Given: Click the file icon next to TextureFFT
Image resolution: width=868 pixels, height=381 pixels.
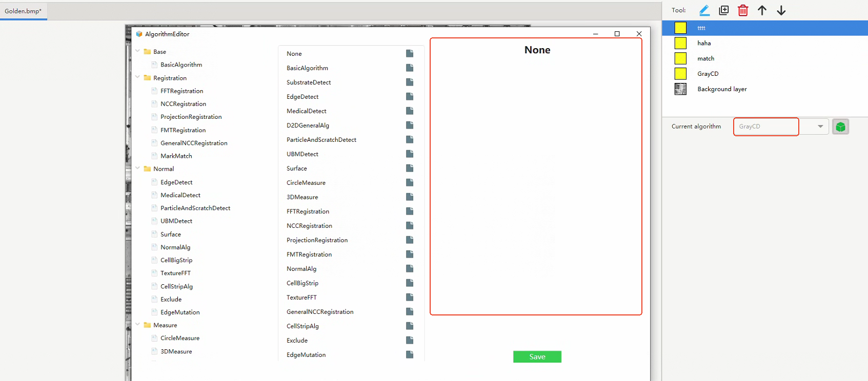Looking at the screenshot, I should 410,298.
